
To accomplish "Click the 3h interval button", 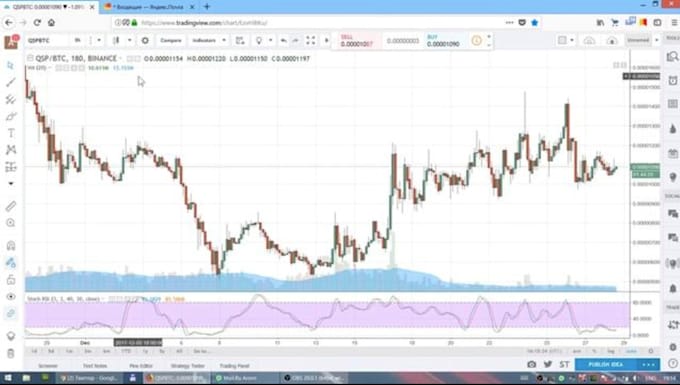I will 78,40.
